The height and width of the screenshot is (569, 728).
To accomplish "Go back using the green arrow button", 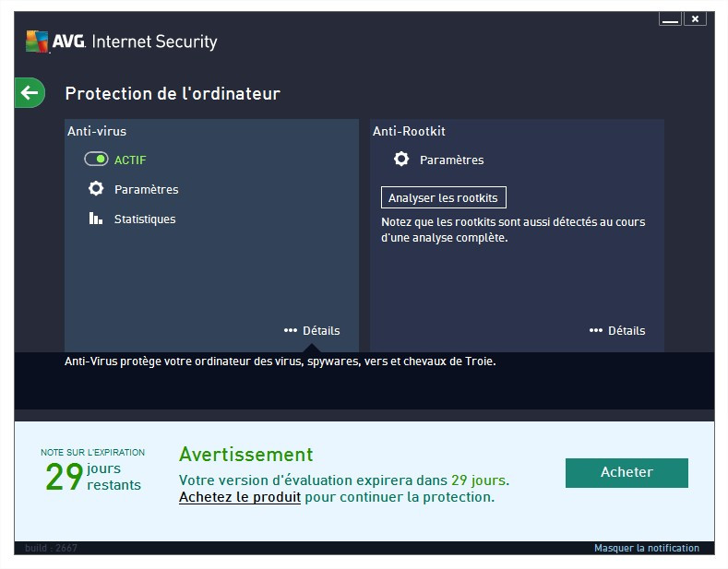I will 30,93.
